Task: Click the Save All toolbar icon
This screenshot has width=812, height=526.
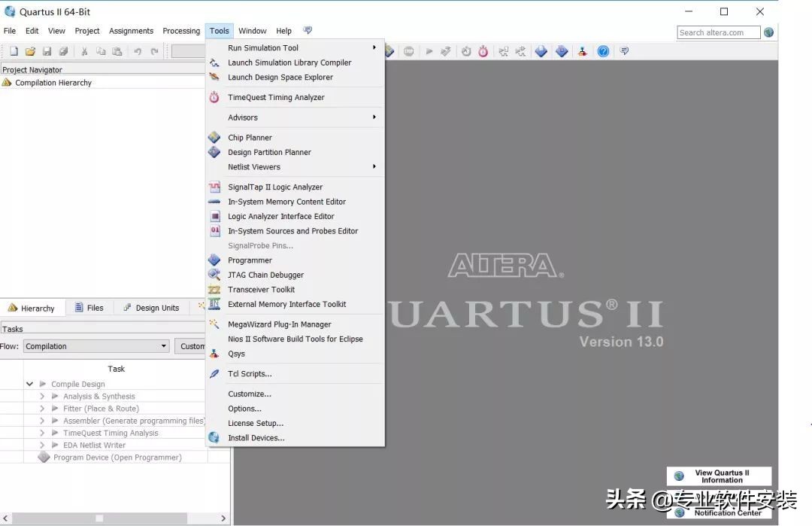Action: (64, 51)
